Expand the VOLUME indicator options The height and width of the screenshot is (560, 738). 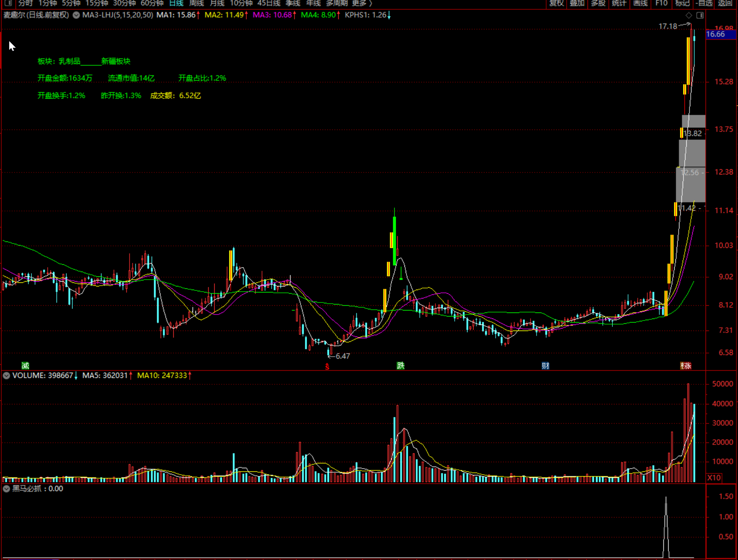tap(6, 375)
